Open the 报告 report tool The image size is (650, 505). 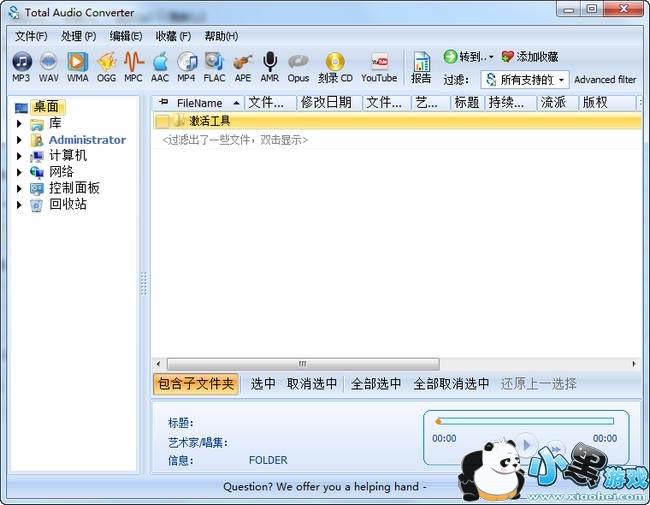tap(421, 68)
